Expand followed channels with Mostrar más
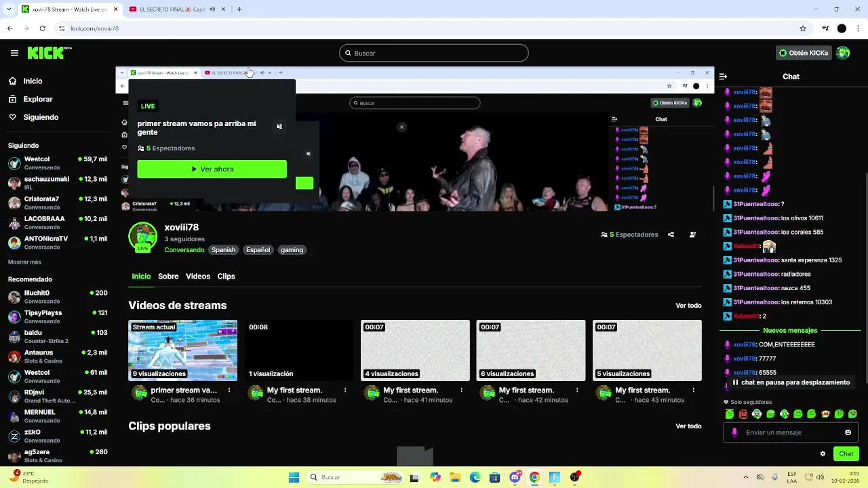This screenshot has width=868, height=488. click(24, 262)
